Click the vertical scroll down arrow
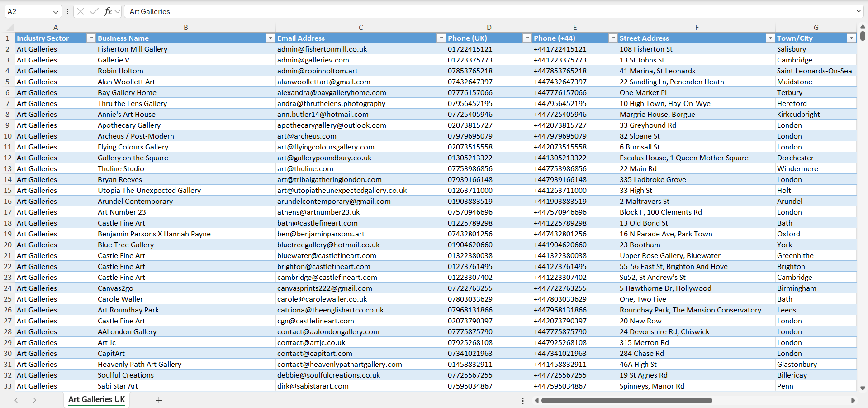 pos(863,388)
